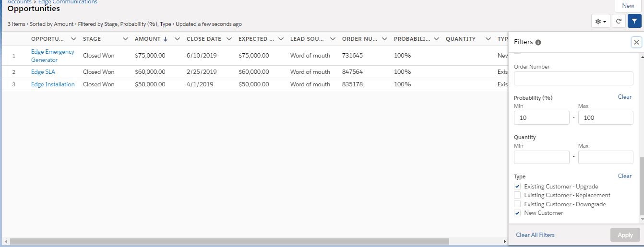Viewport: 644px width, 247px height.
Task: Click the Quantity Max field
Action: click(606, 157)
